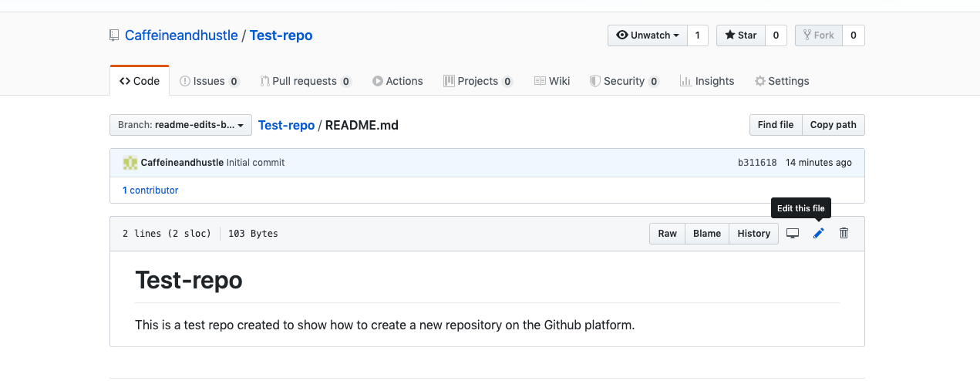Click the stargazers count of 0
980x381 pixels.
point(776,35)
